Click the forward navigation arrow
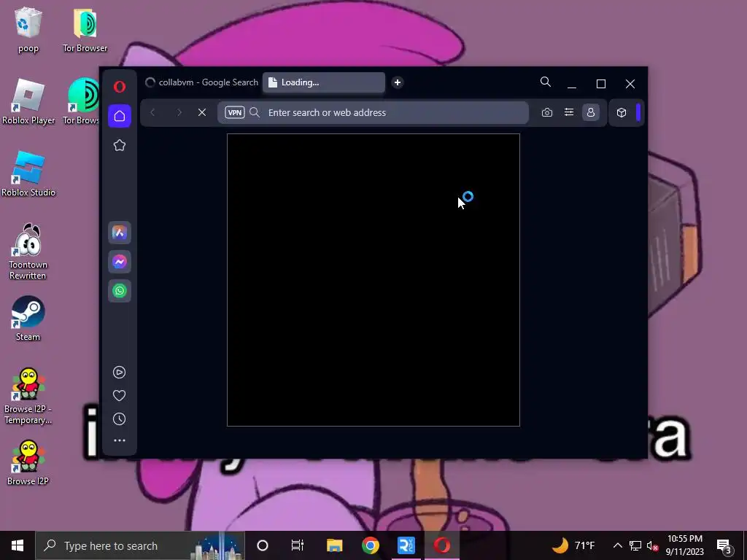Image resolution: width=747 pixels, height=560 pixels. coord(179,112)
